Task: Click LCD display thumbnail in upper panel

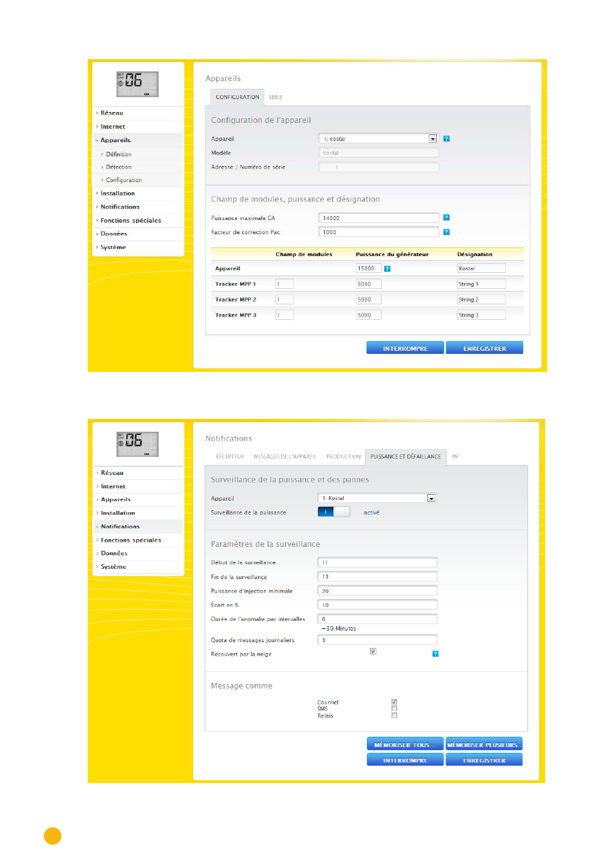Action: (x=137, y=84)
